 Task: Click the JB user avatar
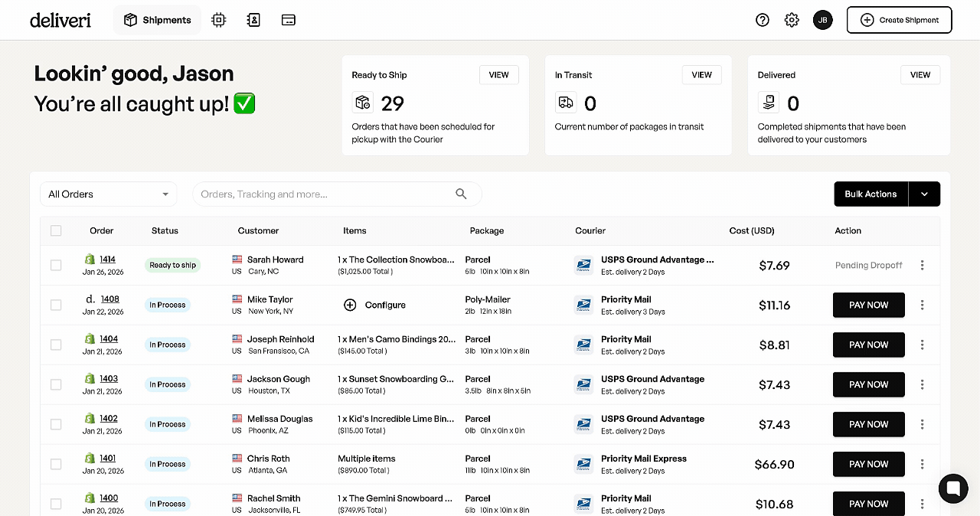822,20
